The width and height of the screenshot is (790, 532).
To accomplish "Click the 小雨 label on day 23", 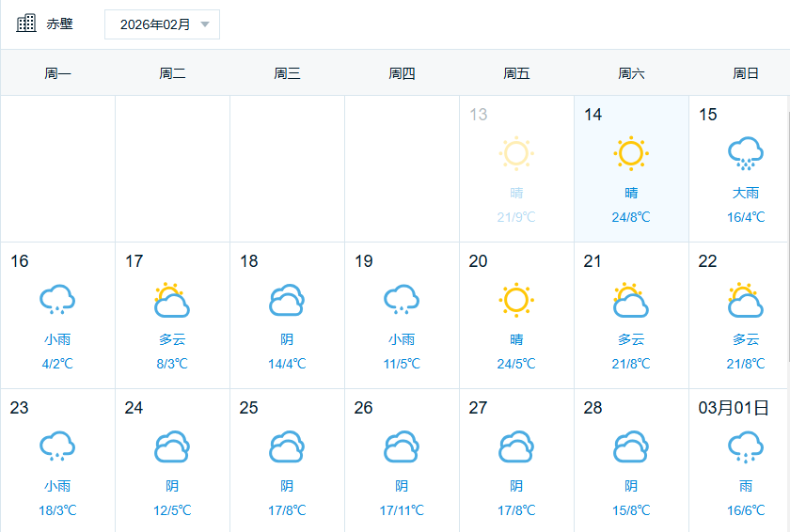I will tap(57, 486).
